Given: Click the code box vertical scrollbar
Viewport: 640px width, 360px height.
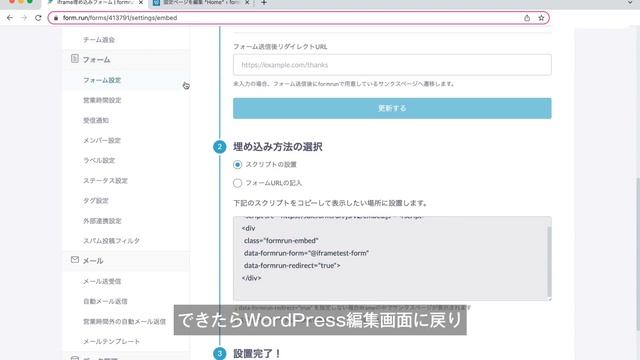Looking at the screenshot, I should (x=549, y=261).
